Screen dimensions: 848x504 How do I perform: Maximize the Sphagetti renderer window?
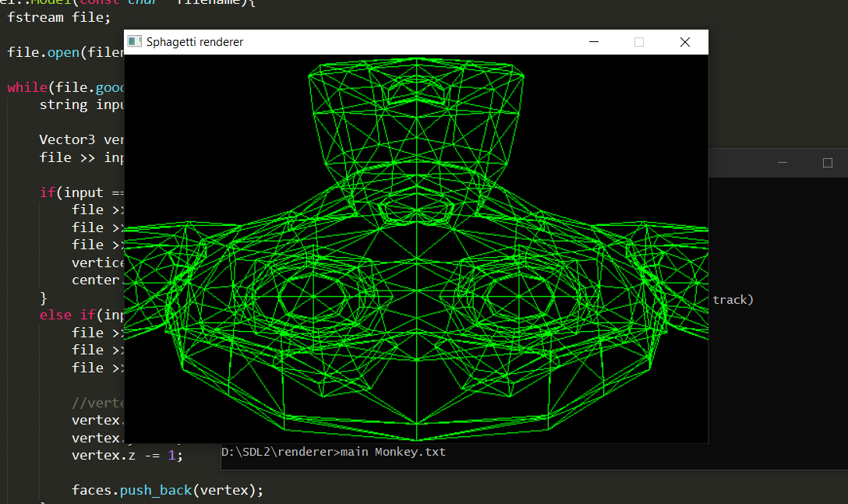639,41
